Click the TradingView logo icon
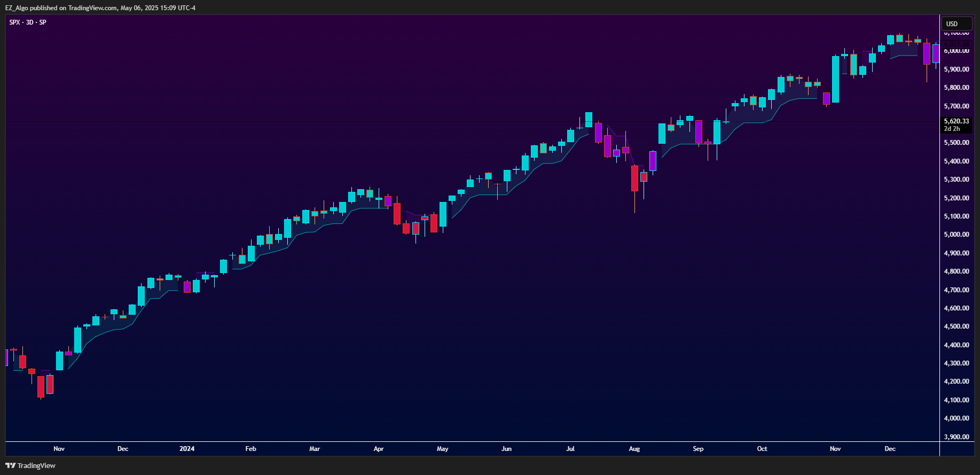The width and height of the screenshot is (980, 475). pyautogui.click(x=10, y=465)
